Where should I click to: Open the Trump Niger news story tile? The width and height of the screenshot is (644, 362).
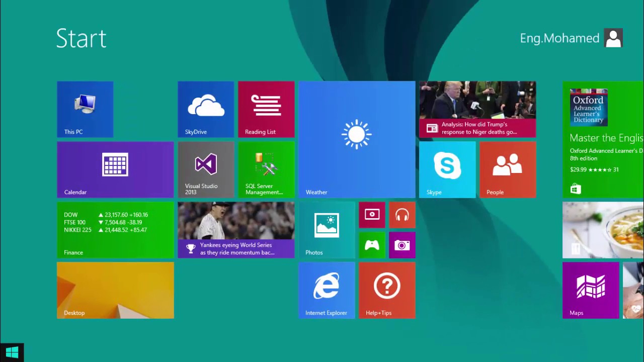tap(477, 109)
